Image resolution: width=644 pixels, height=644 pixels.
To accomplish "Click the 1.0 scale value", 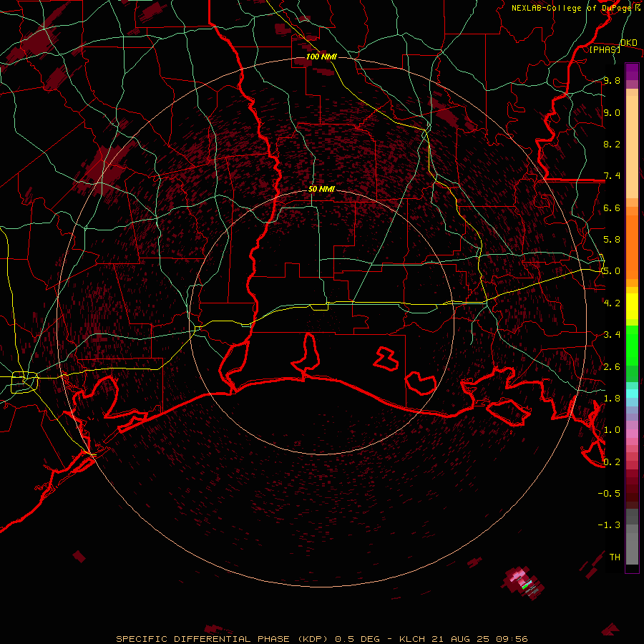I will click(612, 430).
